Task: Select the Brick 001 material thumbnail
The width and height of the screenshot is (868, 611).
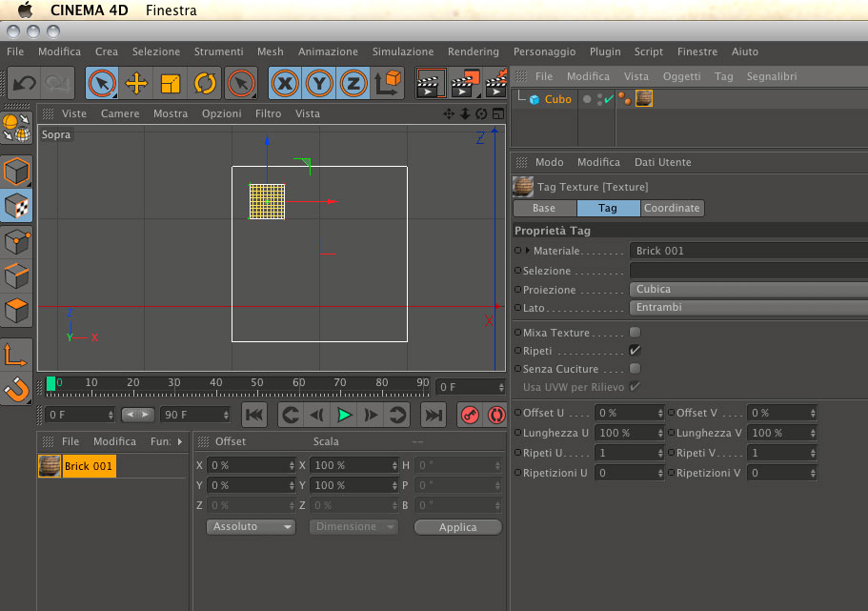Action: pos(50,466)
